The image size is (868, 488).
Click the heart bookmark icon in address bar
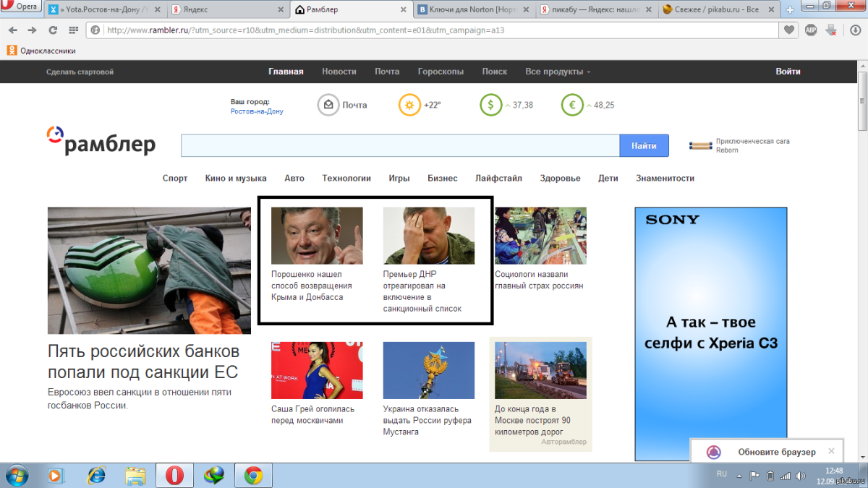click(790, 30)
